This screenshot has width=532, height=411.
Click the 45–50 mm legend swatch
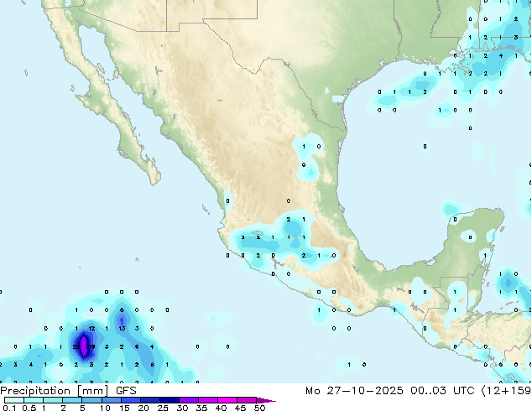(247, 400)
